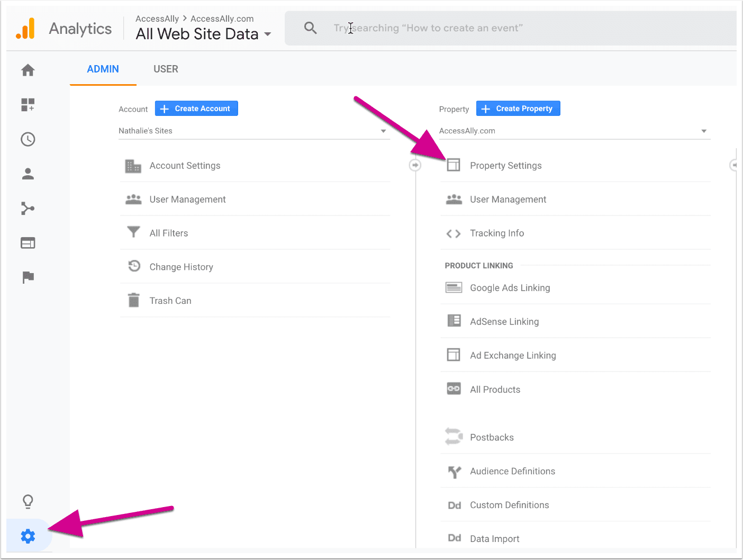Click the search magnifier icon
This screenshot has width=743, height=560.
pos(311,28)
